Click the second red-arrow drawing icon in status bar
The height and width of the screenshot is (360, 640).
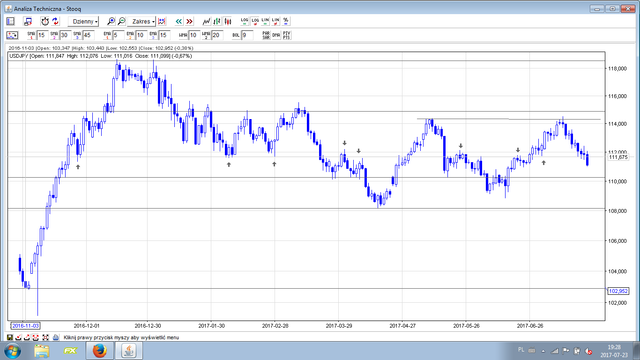[x=27, y=338]
